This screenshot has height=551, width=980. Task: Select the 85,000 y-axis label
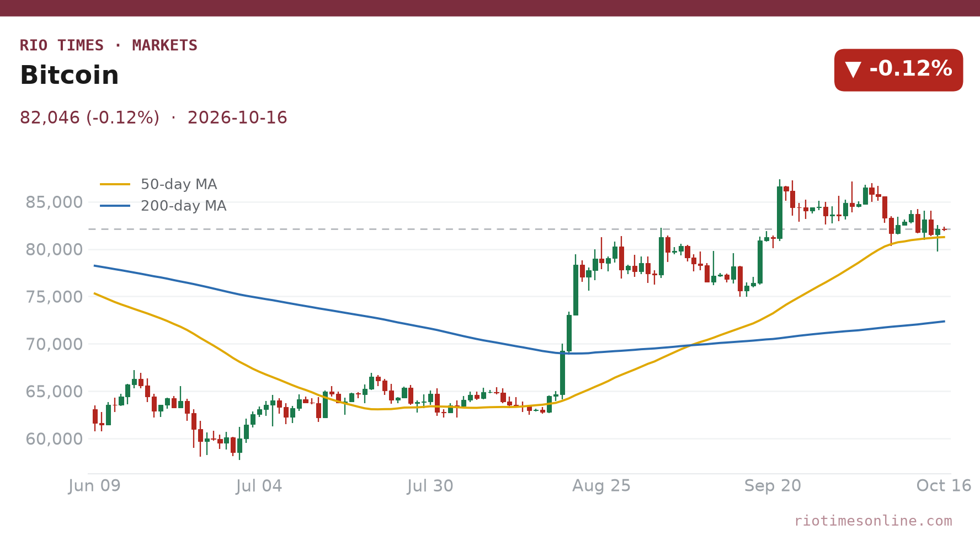click(54, 202)
